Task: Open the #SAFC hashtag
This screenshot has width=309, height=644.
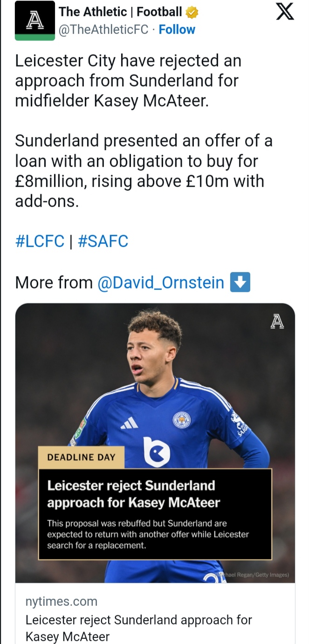Action: pos(103,241)
